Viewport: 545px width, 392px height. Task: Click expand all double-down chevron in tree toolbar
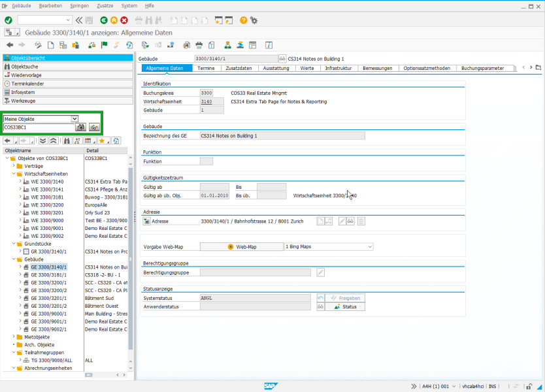(x=43, y=140)
